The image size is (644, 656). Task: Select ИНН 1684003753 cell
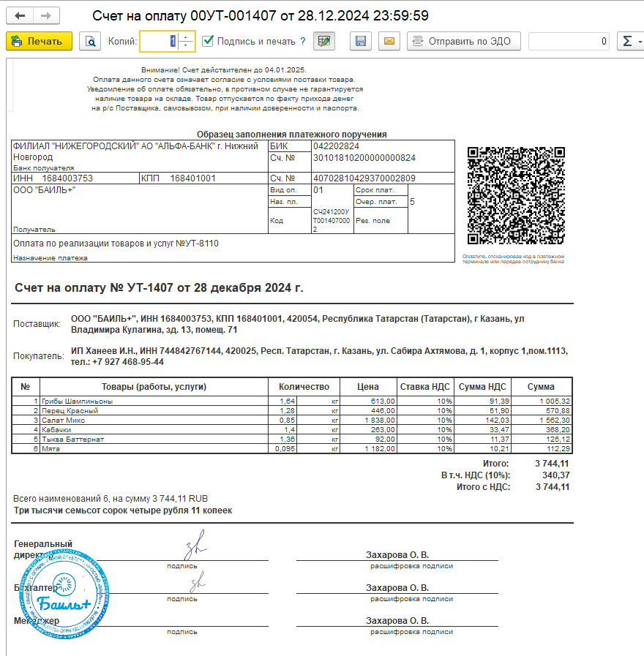pos(75,178)
